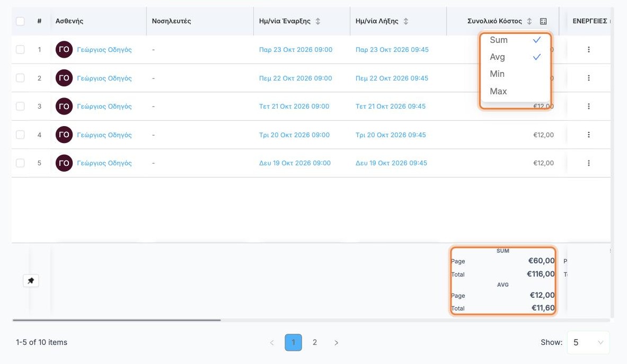Screen dimensions: 627x364
Task: Toggle the select-all checkbox in the header
Action: click(20, 21)
